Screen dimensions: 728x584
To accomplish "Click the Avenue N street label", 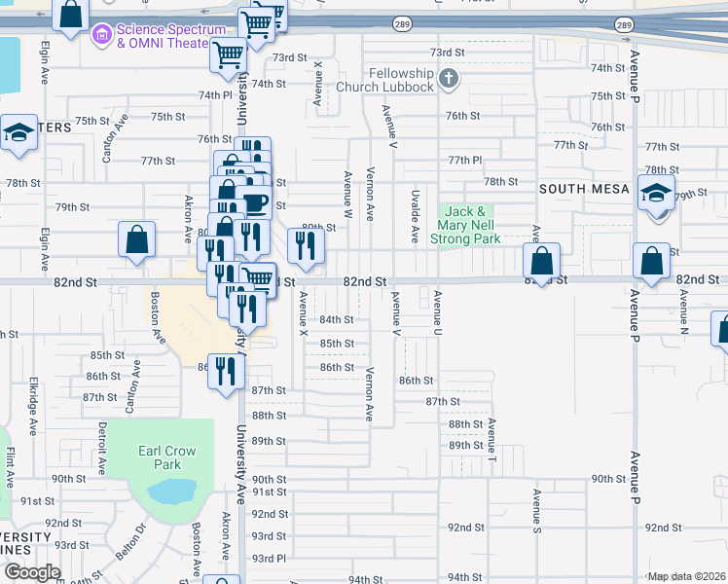I will [684, 312].
